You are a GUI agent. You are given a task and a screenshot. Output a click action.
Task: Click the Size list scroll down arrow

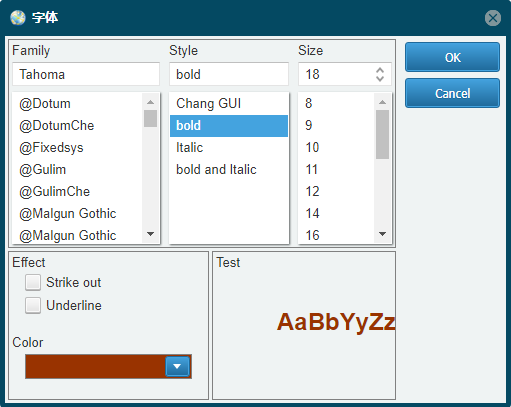pyautogui.click(x=382, y=234)
